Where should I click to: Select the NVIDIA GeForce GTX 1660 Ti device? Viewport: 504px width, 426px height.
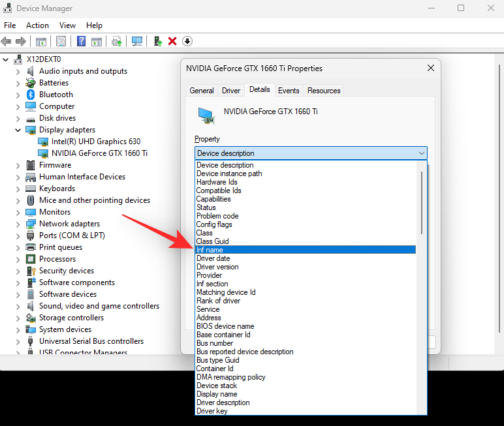99,153
